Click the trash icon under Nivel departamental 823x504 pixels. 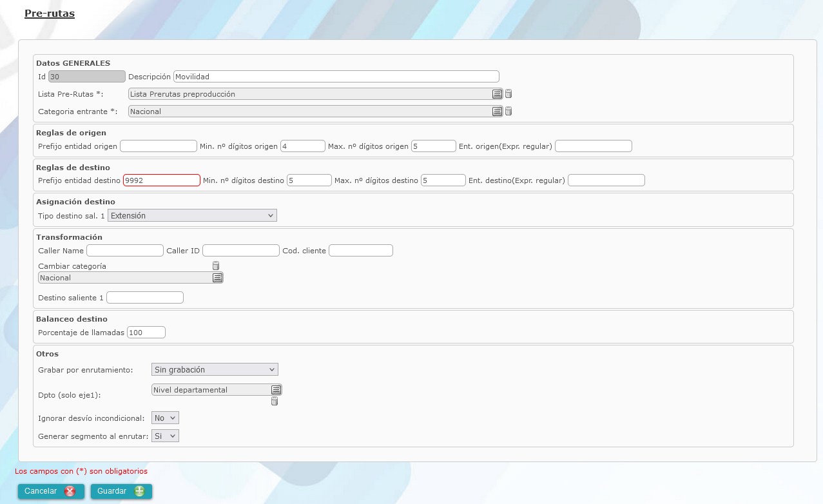click(275, 402)
